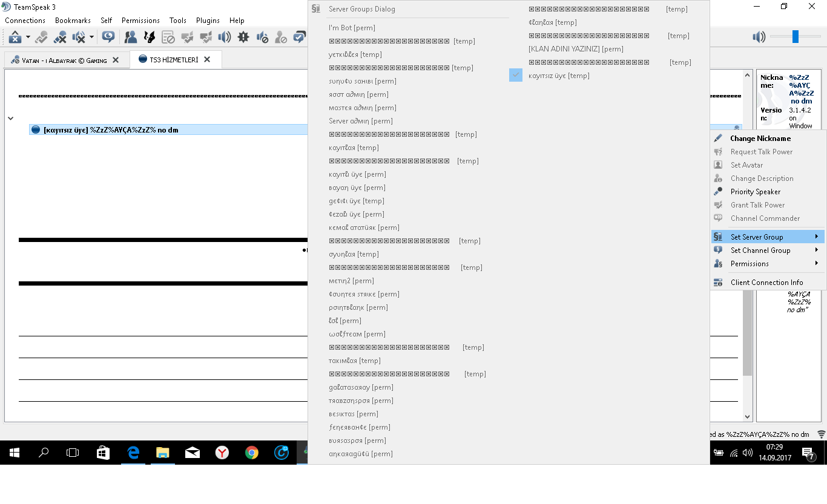Open File Explorer from the taskbar
Image resolution: width=827 pixels, height=504 pixels.
pos(162,453)
